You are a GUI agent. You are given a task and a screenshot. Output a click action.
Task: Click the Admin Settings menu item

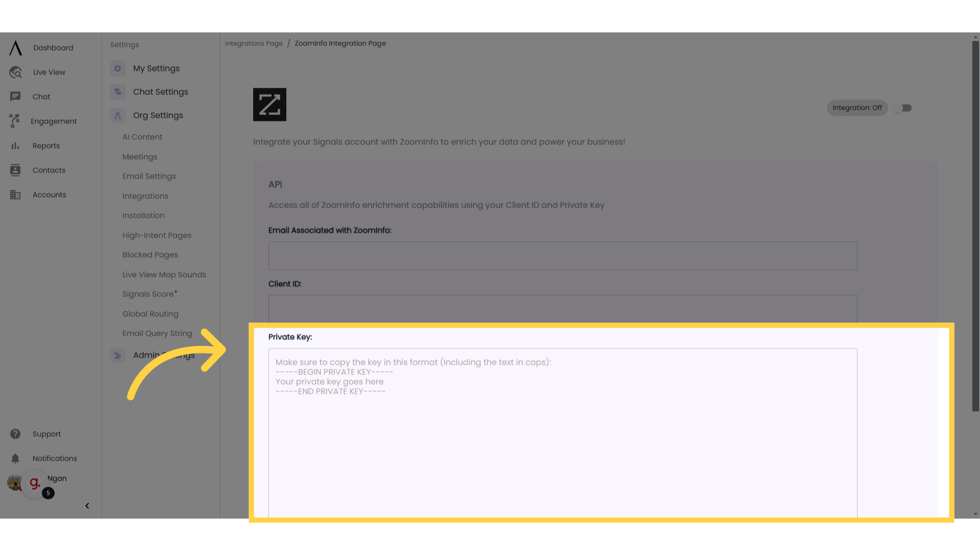coord(163,355)
